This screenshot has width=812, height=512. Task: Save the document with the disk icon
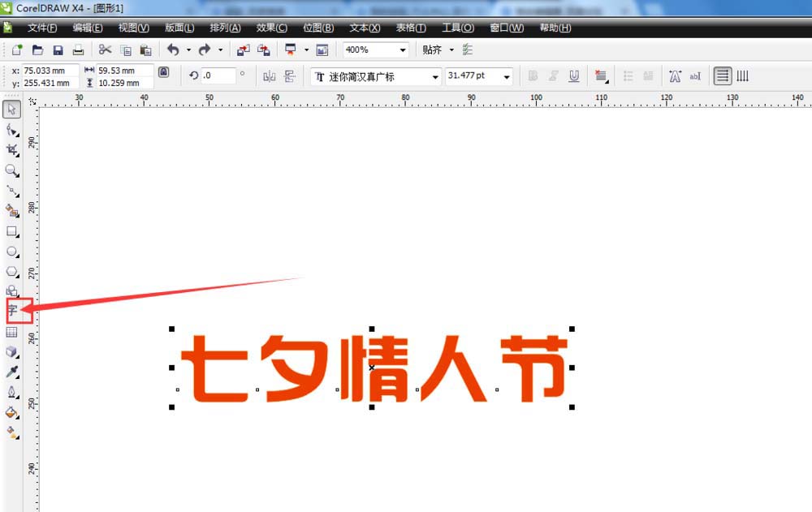58,49
